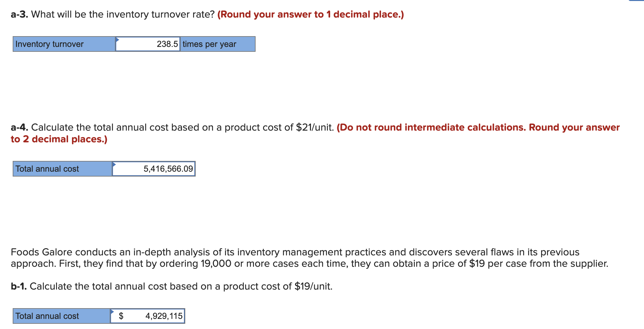The height and width of the screenshot is (329, 644).
Task: Click the flag marker beside 4,929,115
Action: pos(113,311)
